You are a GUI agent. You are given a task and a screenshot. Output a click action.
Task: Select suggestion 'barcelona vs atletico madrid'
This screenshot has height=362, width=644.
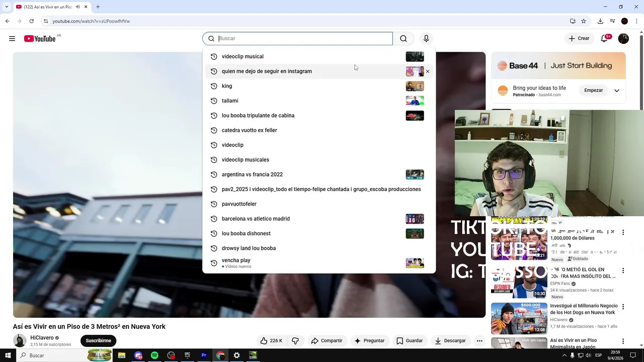[x=319, y=219]
